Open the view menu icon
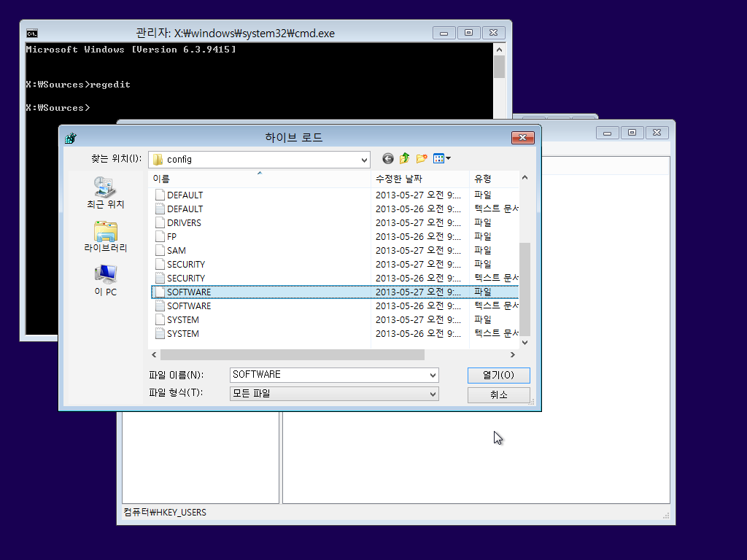 click(x=441, y=158)
